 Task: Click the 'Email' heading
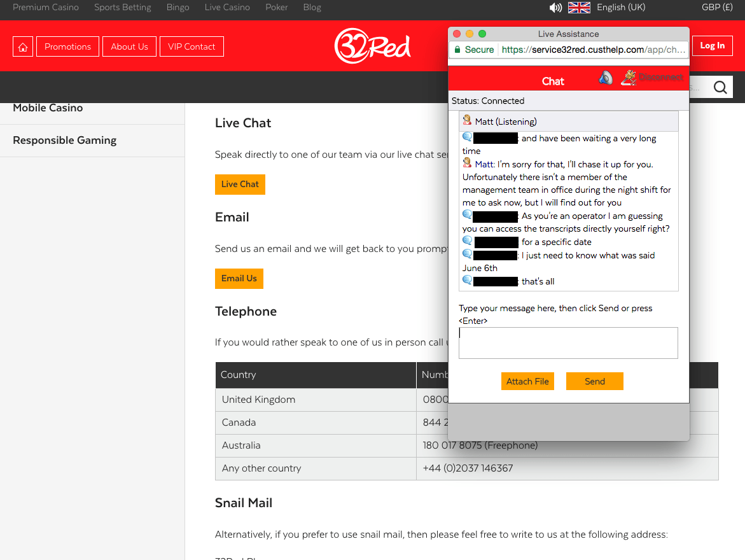tap(232, 217)
